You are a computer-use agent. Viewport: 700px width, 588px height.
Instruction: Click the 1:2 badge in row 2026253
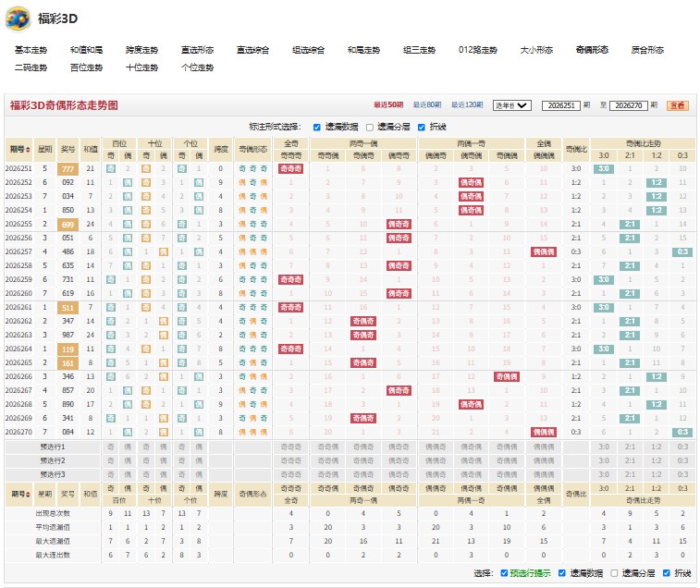click(657, 196)
